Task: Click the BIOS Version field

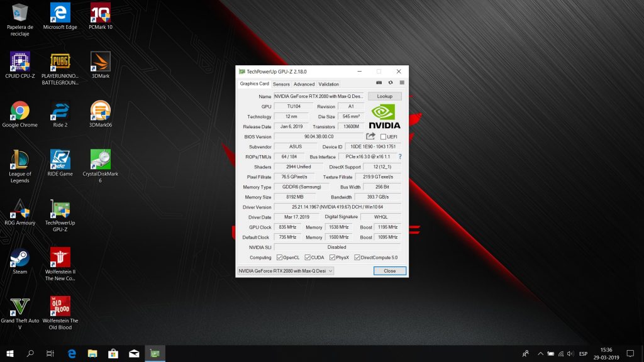Action: 319,136
